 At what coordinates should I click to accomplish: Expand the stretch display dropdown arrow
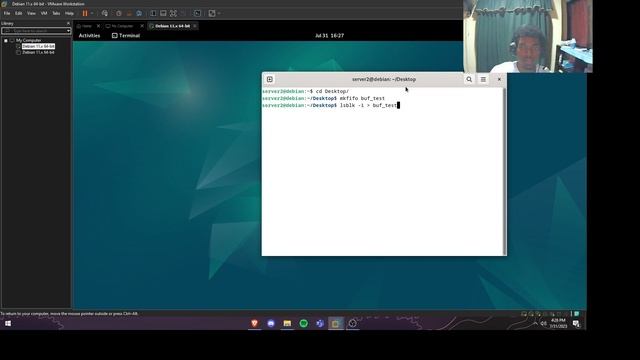click(x=219, y=13)
